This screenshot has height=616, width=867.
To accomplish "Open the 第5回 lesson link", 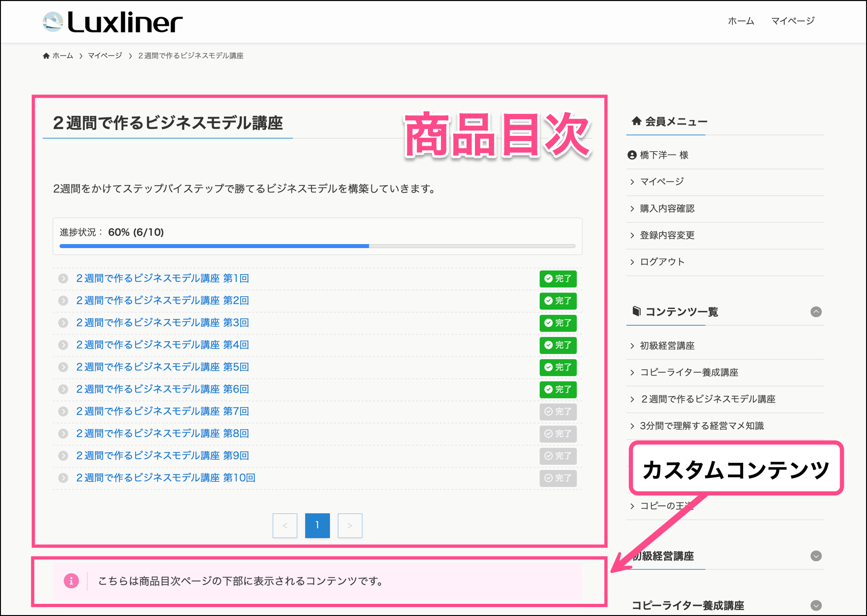I will (162, 367).
